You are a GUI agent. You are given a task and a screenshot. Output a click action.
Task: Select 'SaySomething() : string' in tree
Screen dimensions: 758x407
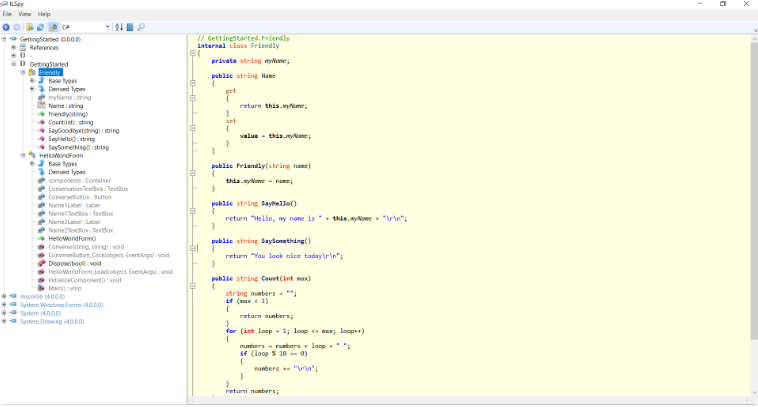click(x=78, y=147)
